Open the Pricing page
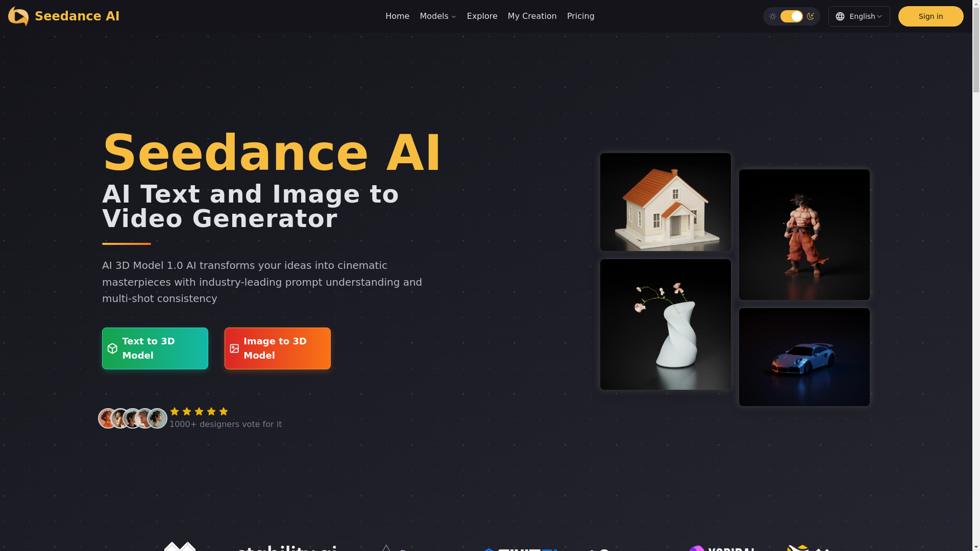Viewport: 980px width, 551px height. click(580, 16)
